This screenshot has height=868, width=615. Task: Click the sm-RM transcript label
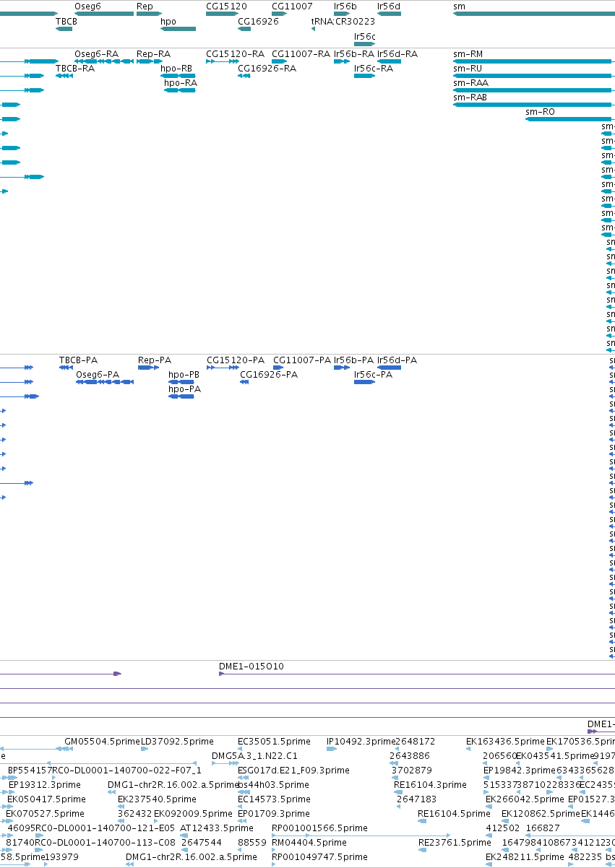tap(468, 54)
